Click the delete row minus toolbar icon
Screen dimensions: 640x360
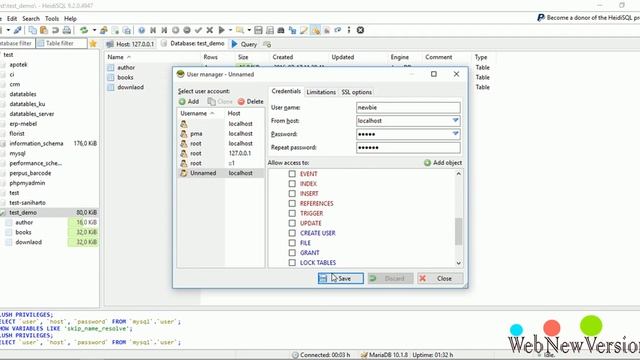tap(187, 30)
